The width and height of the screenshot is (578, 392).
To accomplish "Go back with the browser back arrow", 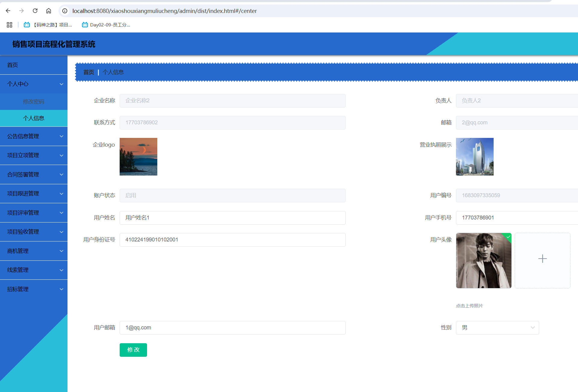I will (x=8, y=11).
